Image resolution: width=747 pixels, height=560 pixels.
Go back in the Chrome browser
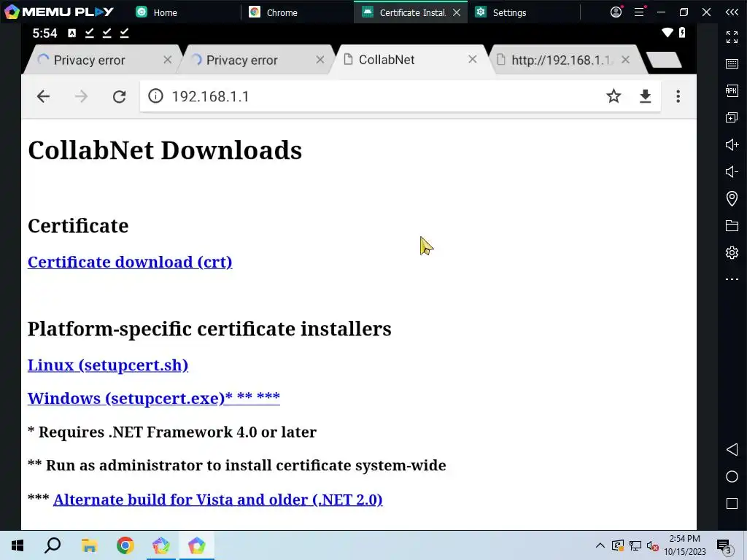[x=43, y=97]
